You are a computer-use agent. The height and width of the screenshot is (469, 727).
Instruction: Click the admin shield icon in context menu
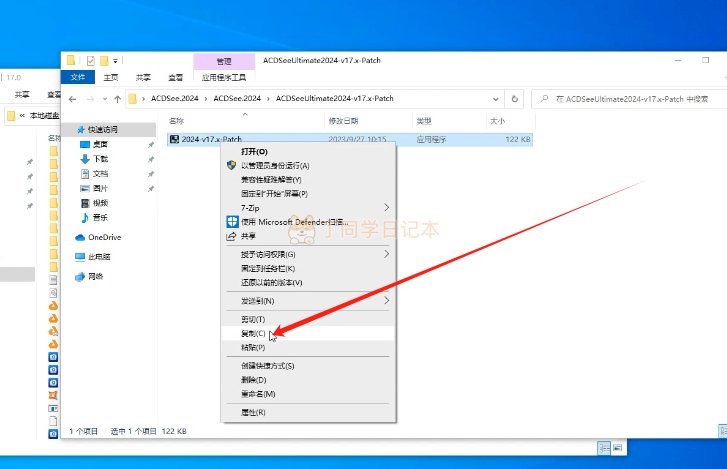pyautogui.click(x=231, y=165)
